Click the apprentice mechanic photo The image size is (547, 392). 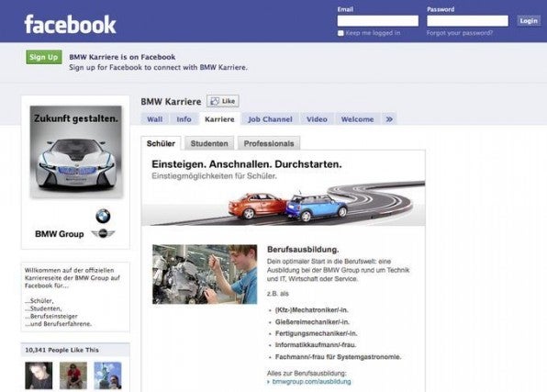[x=205, y=274]
